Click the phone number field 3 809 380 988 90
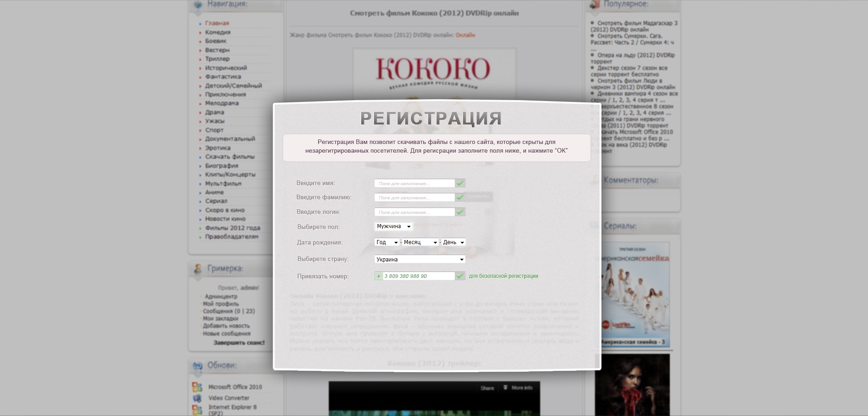The image size is (868, 416). tap(419, 276)
